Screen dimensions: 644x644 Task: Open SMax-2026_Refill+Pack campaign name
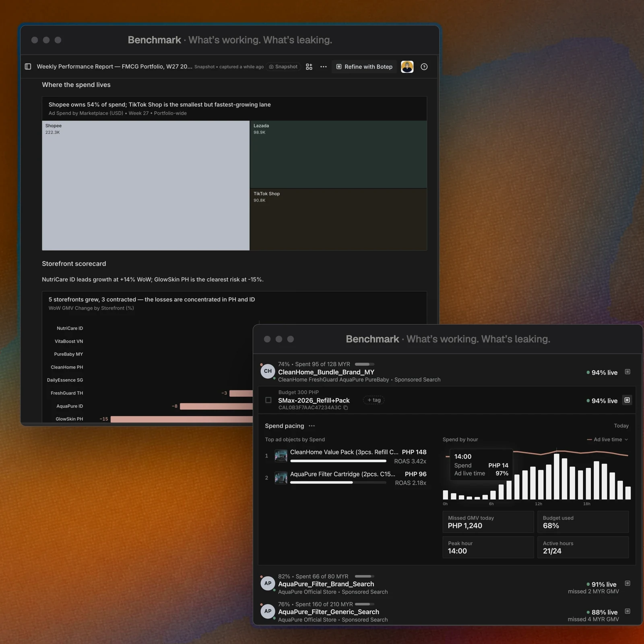point(314,400)
